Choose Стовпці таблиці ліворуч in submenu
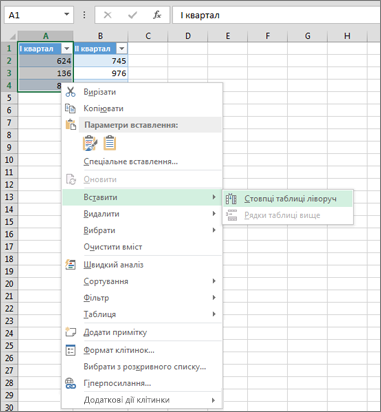Screen dimensions: 381x412 [287, 199]
